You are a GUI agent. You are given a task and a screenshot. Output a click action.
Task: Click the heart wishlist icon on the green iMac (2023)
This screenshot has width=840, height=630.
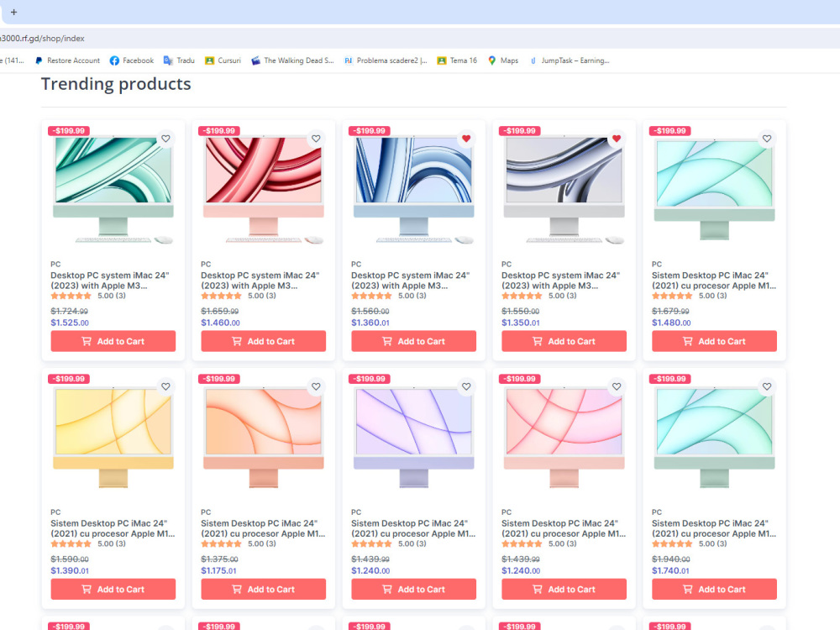[x=165, y=138]
